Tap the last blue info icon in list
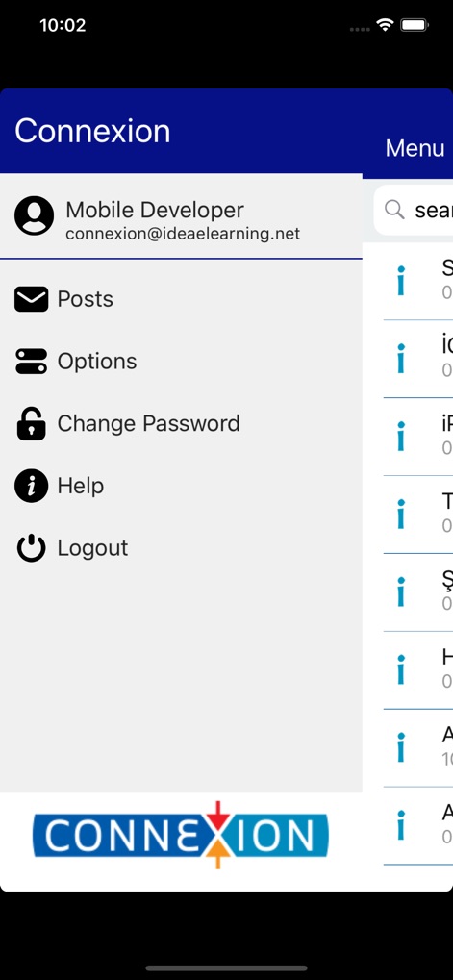The height and width of the screenshot is (980, 453). 401,825
